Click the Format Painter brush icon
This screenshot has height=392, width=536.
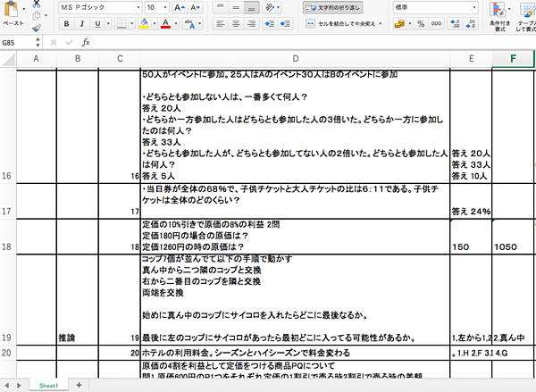click(36, 28)
